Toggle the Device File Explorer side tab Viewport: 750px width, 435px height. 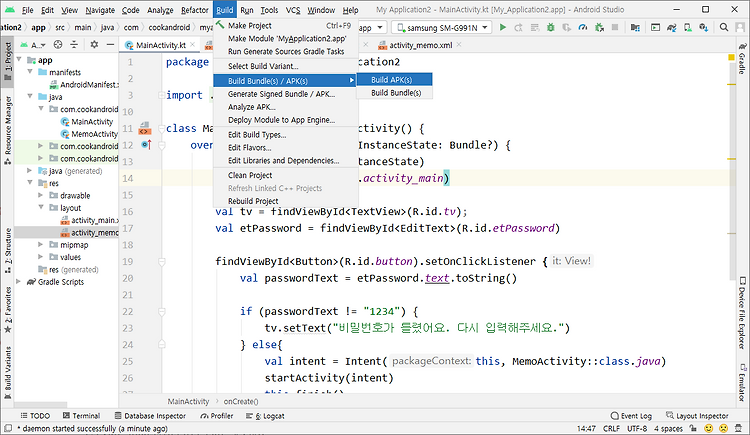click(x=742, y=313)
